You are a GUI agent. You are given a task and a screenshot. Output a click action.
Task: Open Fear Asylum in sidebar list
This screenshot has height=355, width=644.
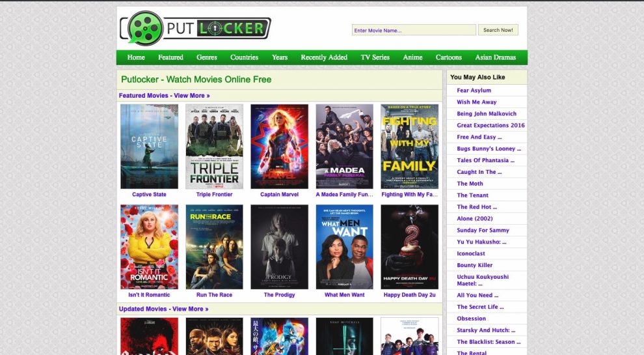tap(474, 91)
